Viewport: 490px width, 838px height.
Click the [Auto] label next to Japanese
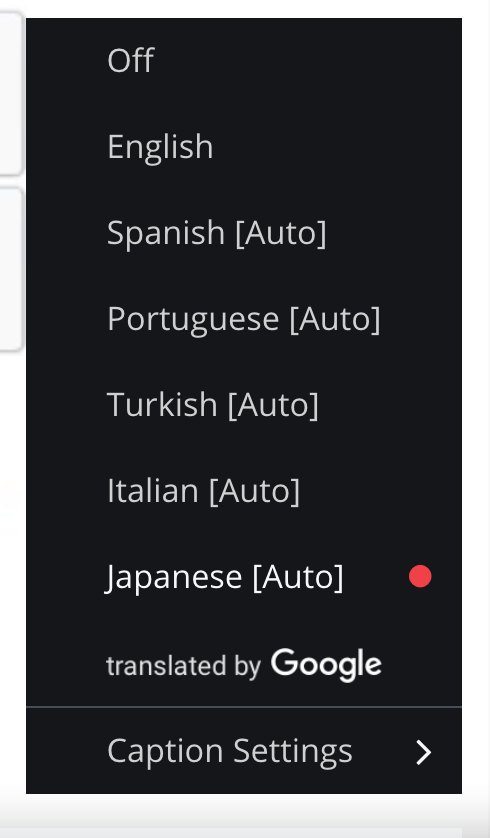(298, 577)
